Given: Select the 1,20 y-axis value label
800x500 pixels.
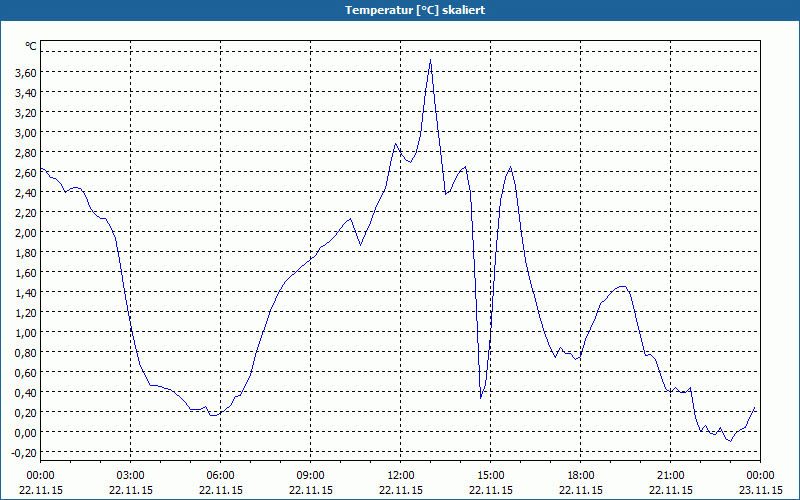Looking at the screenshot, I should (x=26, y=312).
